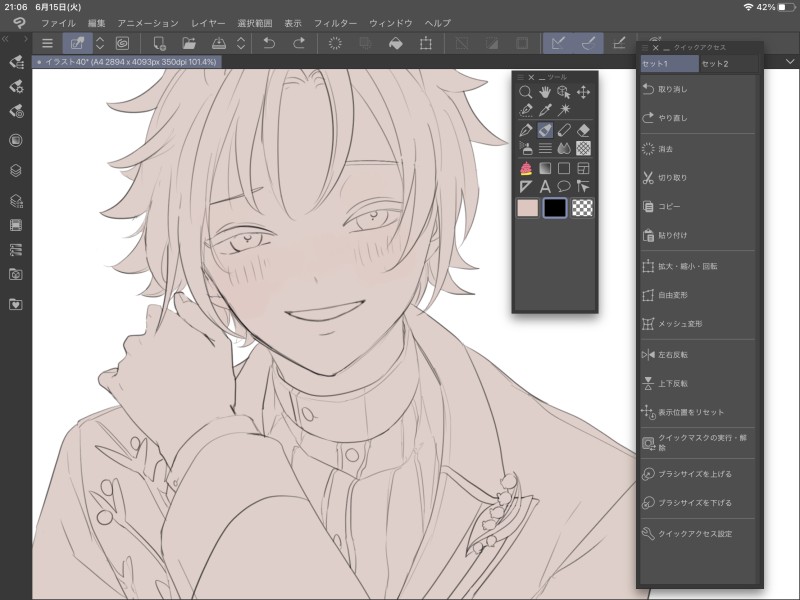
Task: Click the Scale/Rotate transform command bar icon
Action: 426,43
